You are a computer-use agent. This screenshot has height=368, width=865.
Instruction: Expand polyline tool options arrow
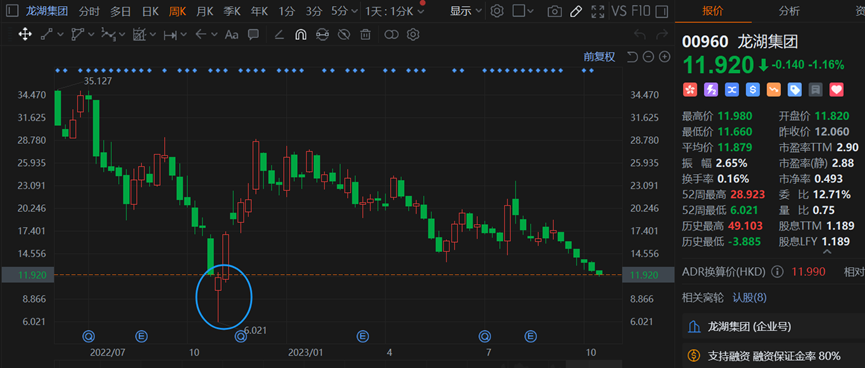[x=90, y=35]
